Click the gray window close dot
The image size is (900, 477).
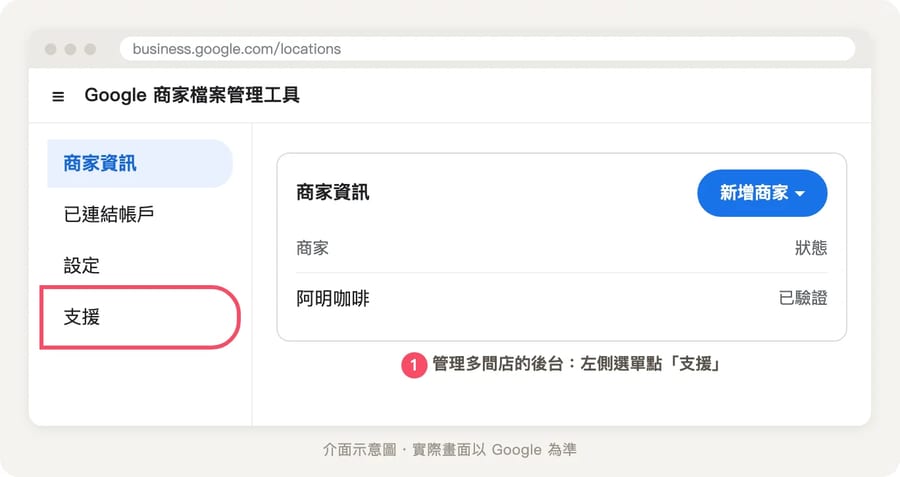51,49
